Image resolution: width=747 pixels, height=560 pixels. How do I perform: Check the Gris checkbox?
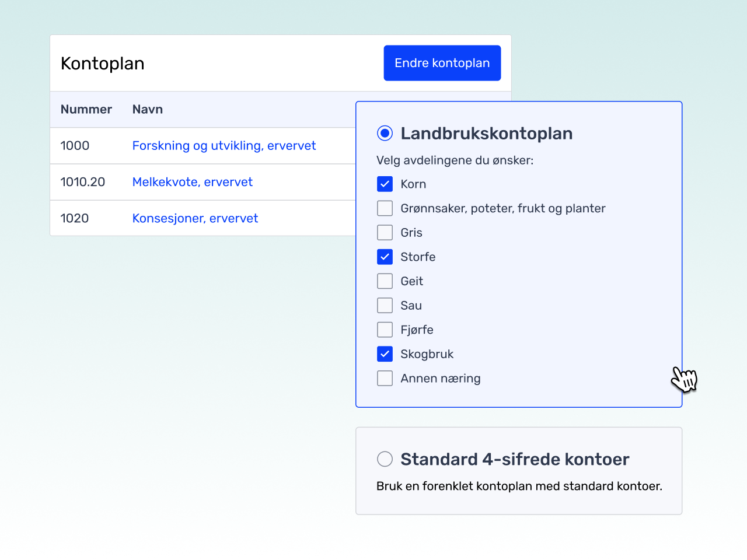coord(385,233)
